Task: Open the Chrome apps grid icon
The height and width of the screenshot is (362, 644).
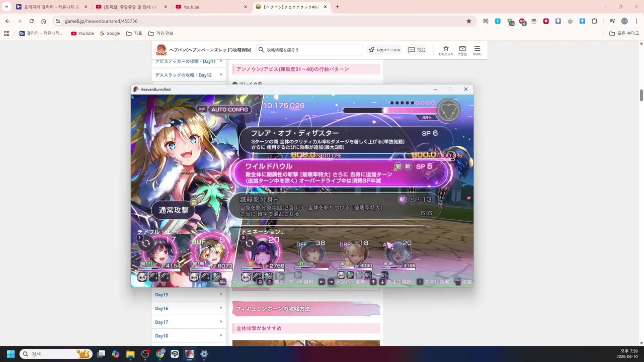Action: click(7, 33)
